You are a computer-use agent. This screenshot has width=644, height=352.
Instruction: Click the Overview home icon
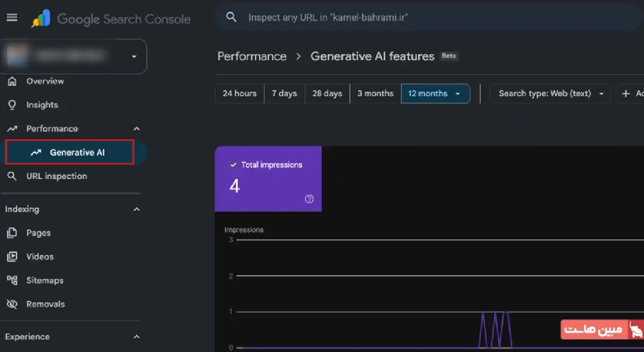(x=12, y=81)
